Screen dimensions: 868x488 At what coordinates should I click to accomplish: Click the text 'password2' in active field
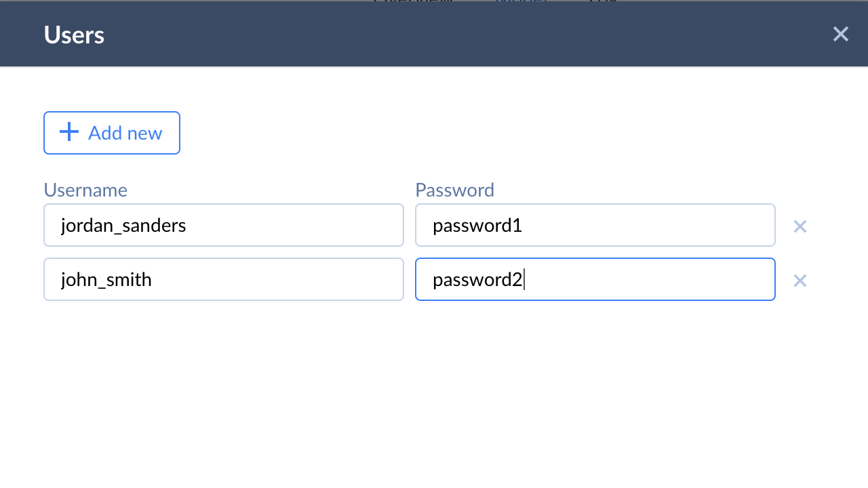tap(477, 279)
